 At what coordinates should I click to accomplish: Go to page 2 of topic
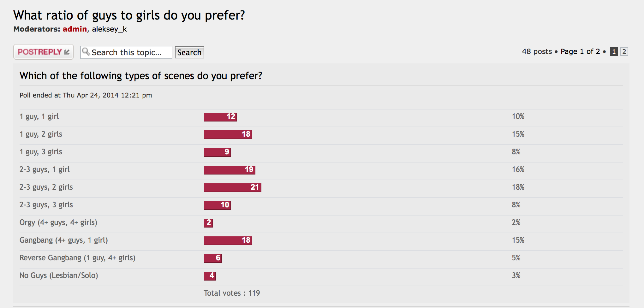coord(624,51)
